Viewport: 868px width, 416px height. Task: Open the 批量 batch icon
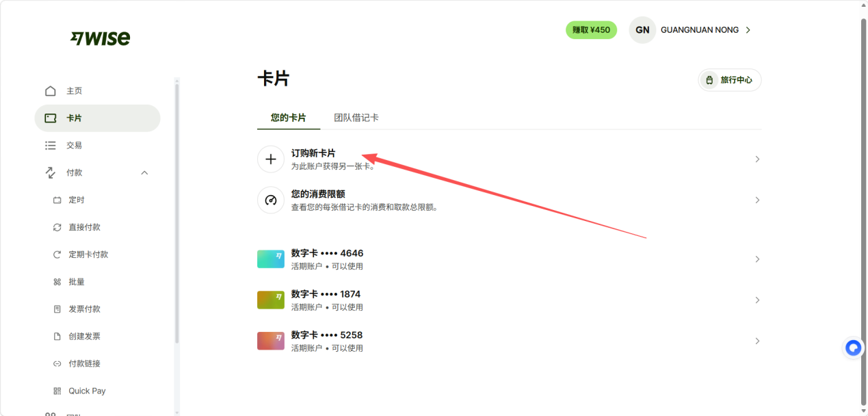tap(57, 282)
